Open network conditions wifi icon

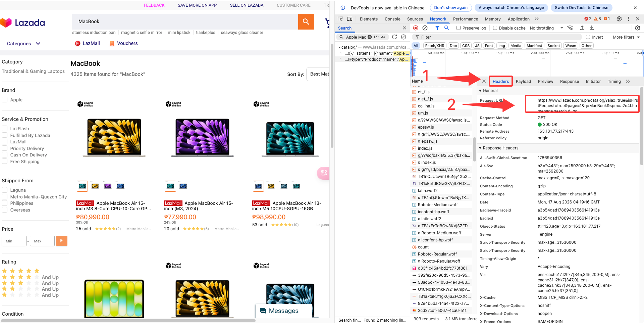click(x=570, y=28)
